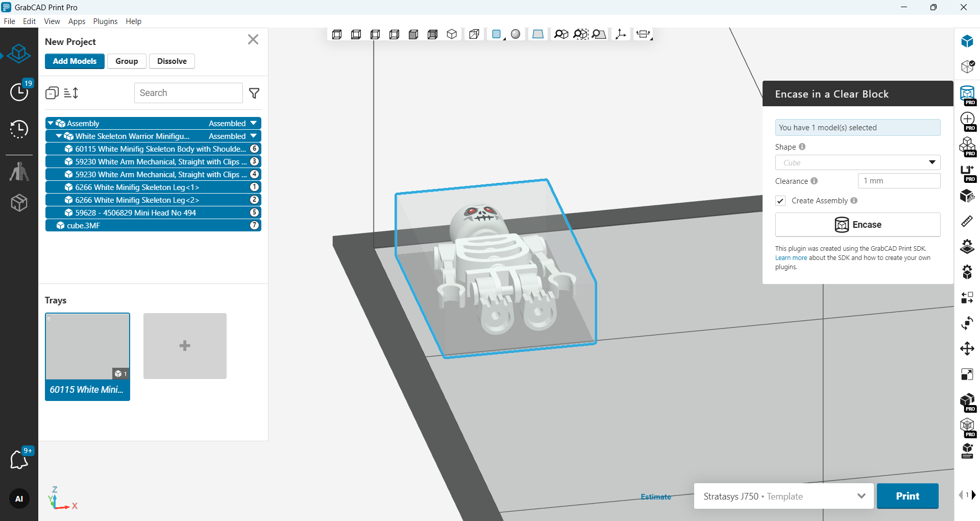Collapse the White Skeleton Warrior Minifigure node
980x521 pixels.
point(59,136)
